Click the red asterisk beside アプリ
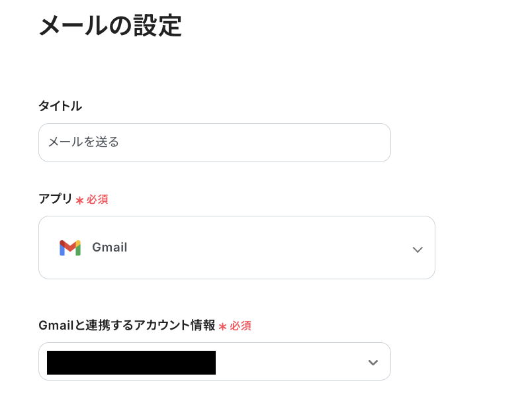532x413 pixels. (x=79, y=200)
